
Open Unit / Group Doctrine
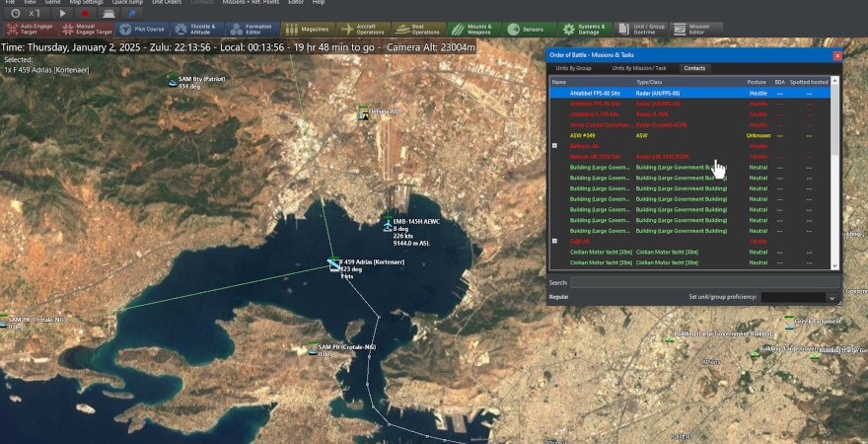point(640,30)
